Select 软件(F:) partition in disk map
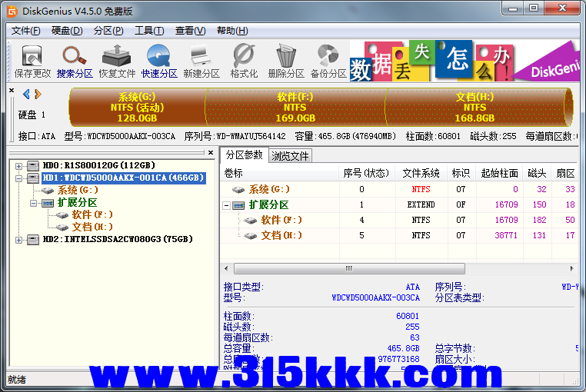Screen dimensions: 586x392 pos(295,108)
